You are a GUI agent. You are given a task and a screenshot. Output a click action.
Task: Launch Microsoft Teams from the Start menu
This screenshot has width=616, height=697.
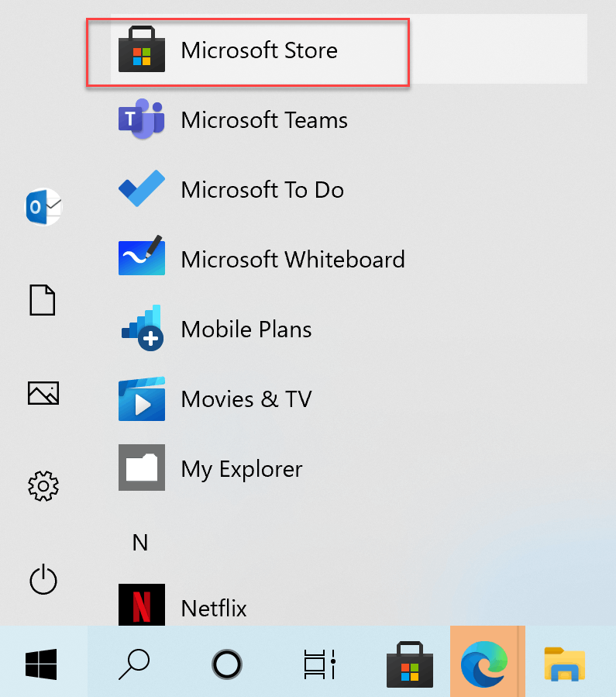click(349, 119)
